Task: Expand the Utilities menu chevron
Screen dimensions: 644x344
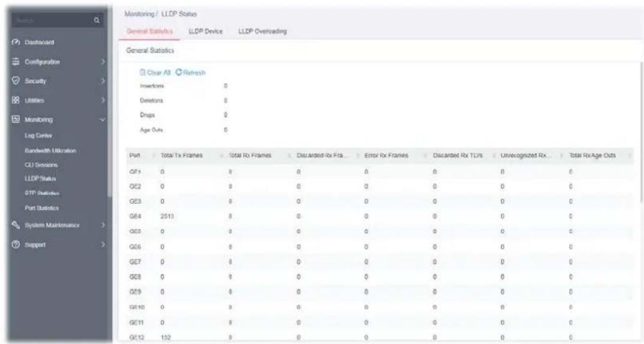Action: (x=103, y=100)
